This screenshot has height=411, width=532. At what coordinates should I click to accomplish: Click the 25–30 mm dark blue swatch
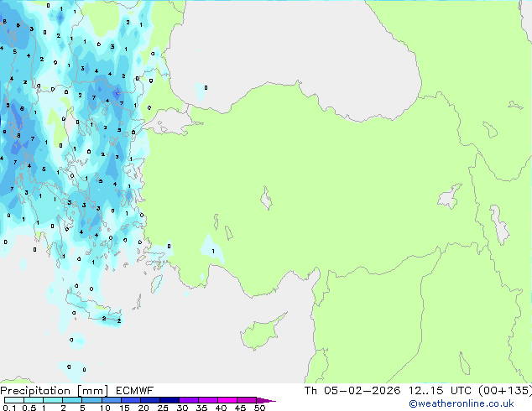point(169,400)
